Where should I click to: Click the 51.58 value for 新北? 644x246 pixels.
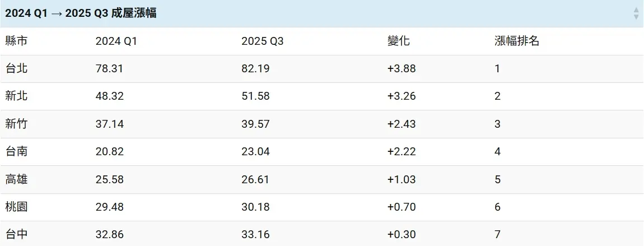coord(255,96)
